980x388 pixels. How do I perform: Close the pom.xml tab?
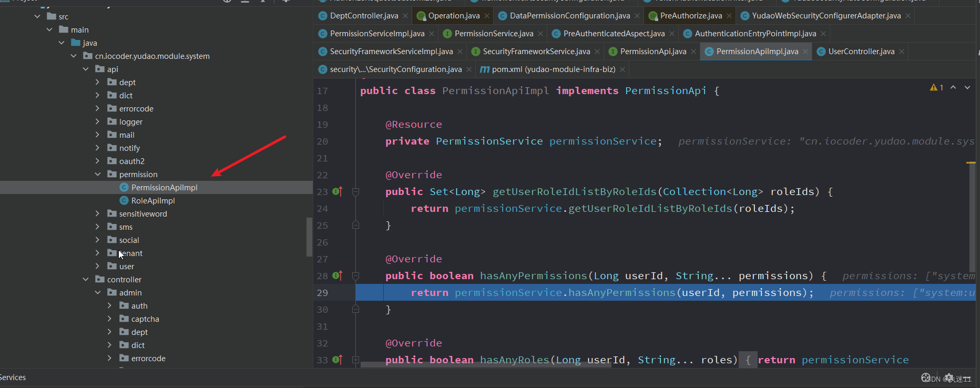click(622, 69)
